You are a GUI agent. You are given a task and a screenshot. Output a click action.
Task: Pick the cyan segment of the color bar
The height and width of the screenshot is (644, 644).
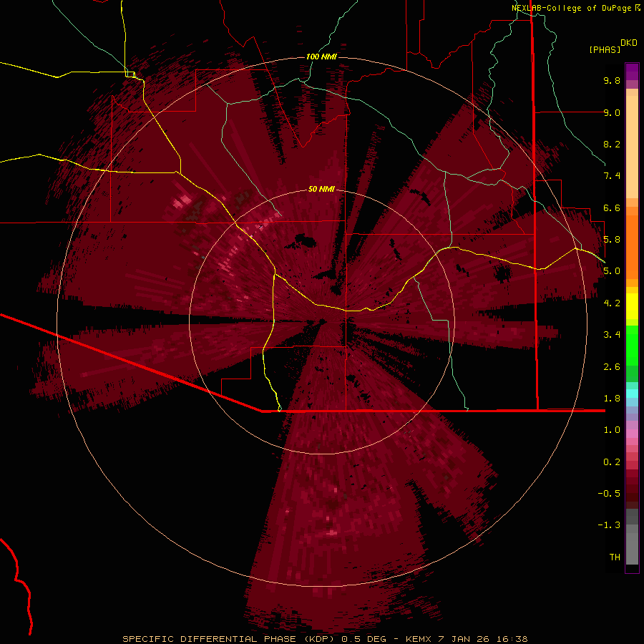pyautogui.click(x=632, y=393)
